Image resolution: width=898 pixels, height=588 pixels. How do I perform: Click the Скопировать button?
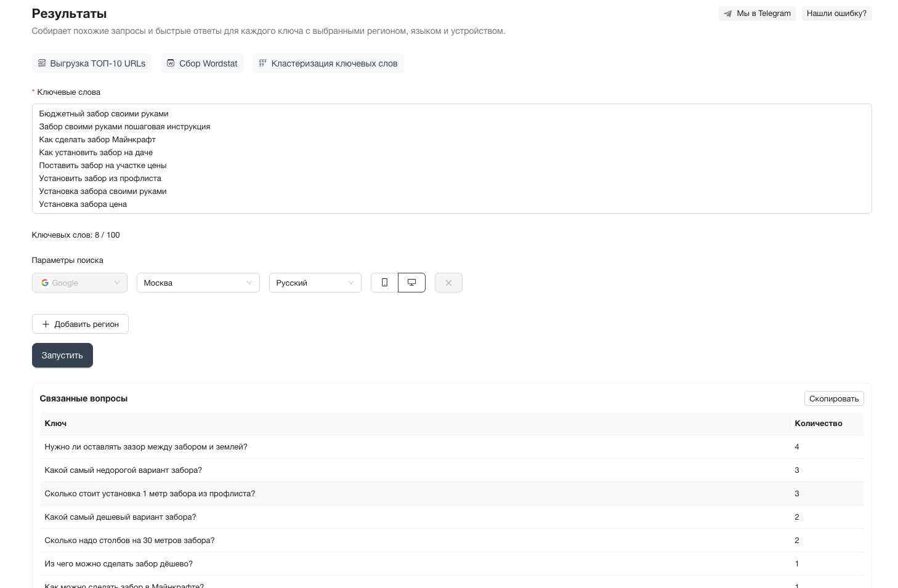[x=833, y=398]
